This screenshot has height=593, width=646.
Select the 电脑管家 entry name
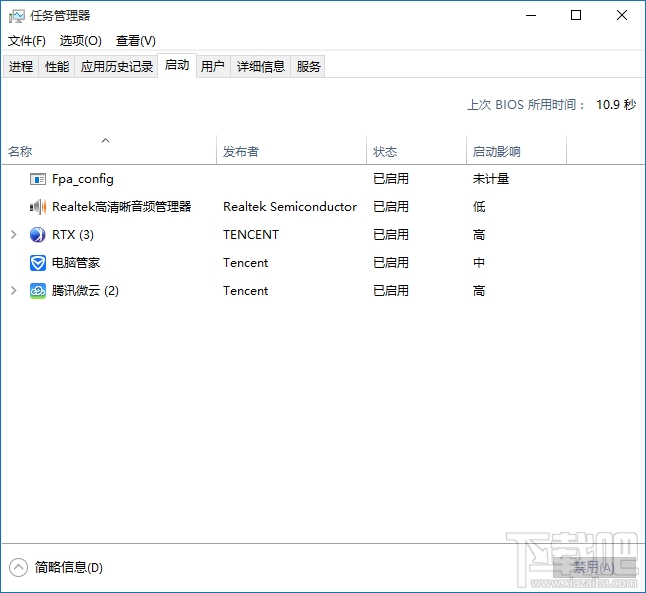point(76,263)
